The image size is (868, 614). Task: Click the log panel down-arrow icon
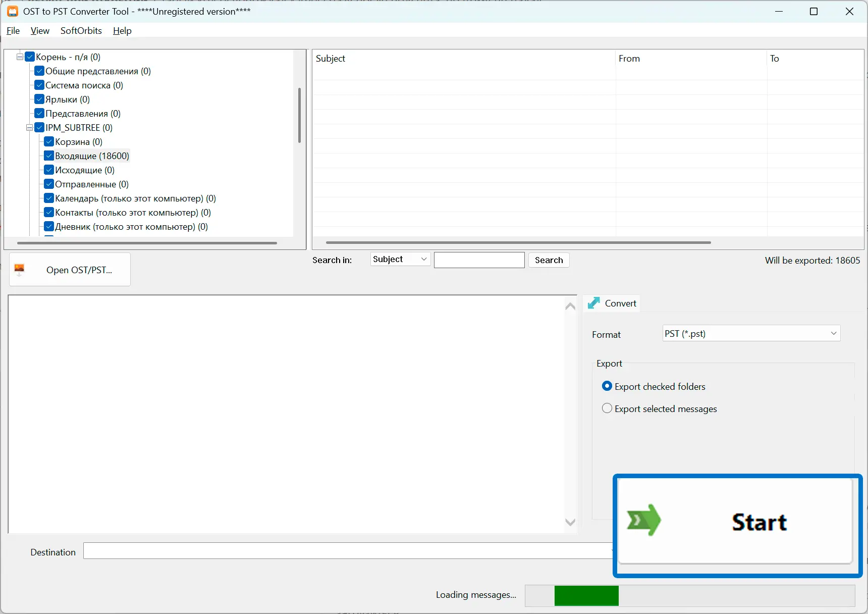[x=570, y=523]
